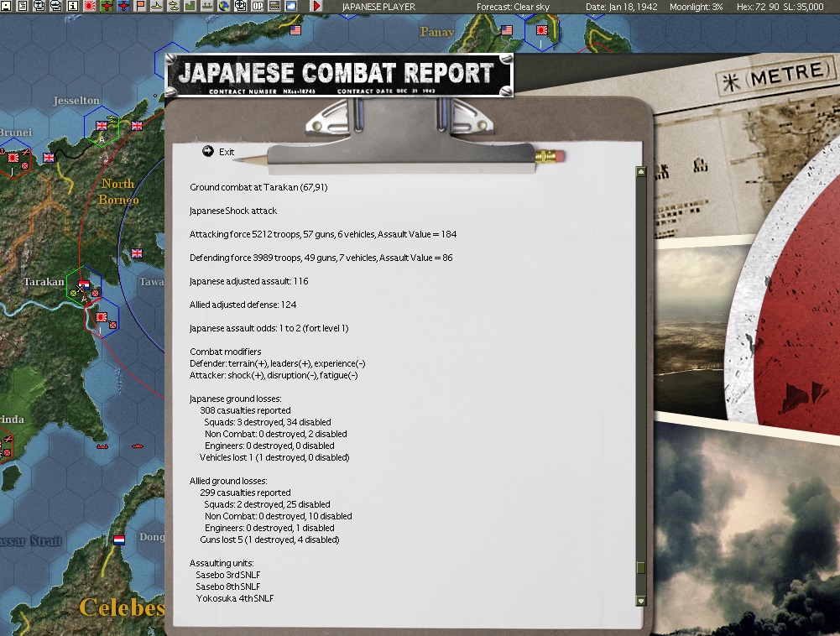This screenshot has height=636, width=840.
Task: Click the 'Vehicles lost 1' line
Action: point(274,457)
